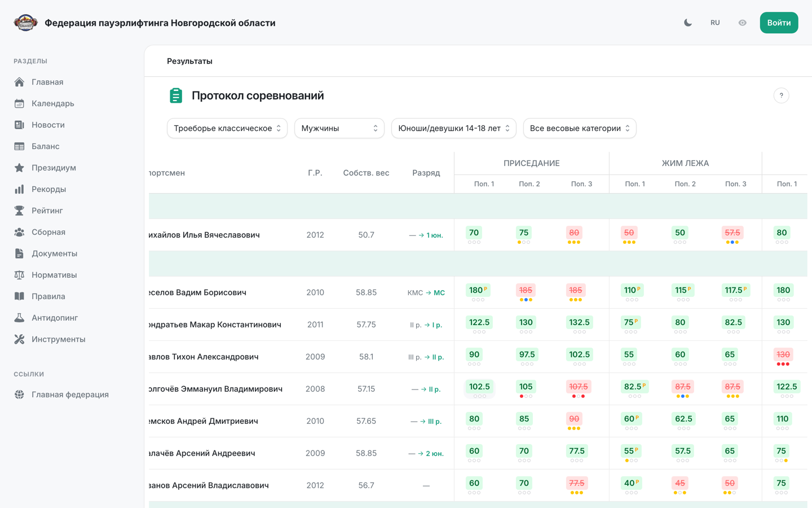Click the Нормативы scales icon
The width and height of the screenshot is (812, 508).
[x=19, y=275]
